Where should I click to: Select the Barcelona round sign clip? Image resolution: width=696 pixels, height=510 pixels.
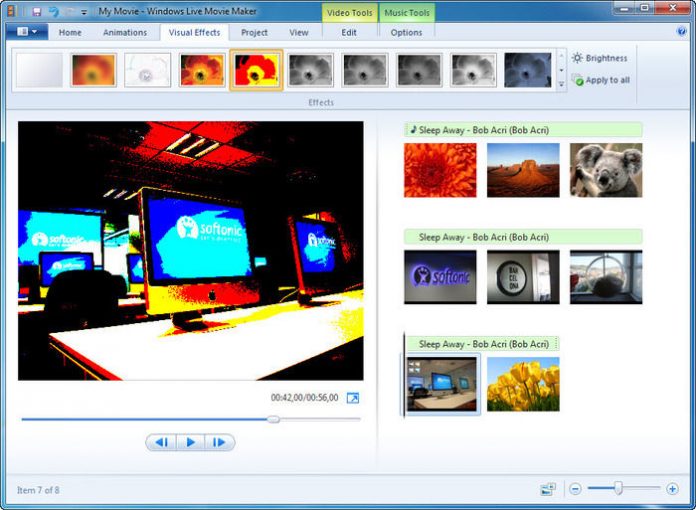[523, 277]
